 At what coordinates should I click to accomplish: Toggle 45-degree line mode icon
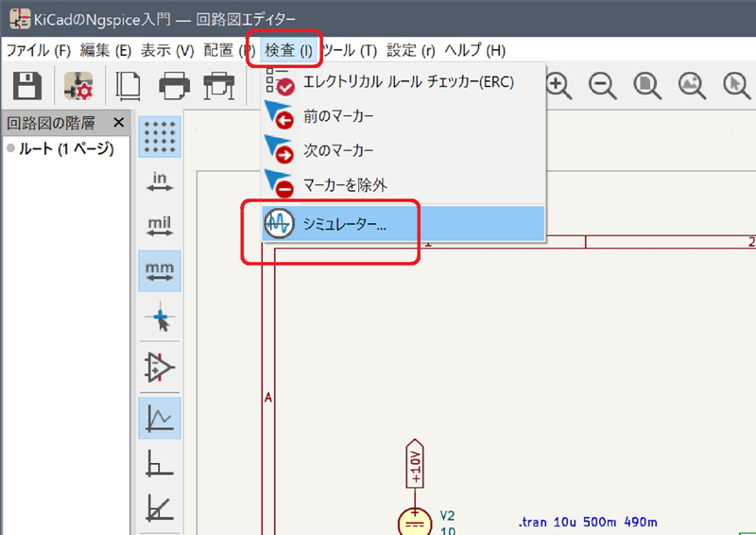click(x=160, y=508)
